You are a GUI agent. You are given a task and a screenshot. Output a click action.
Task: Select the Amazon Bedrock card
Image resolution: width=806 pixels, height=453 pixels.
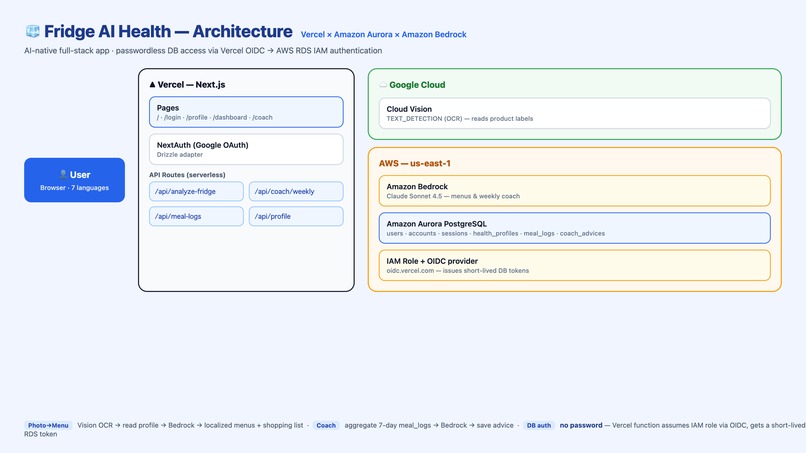pos(575,191)
